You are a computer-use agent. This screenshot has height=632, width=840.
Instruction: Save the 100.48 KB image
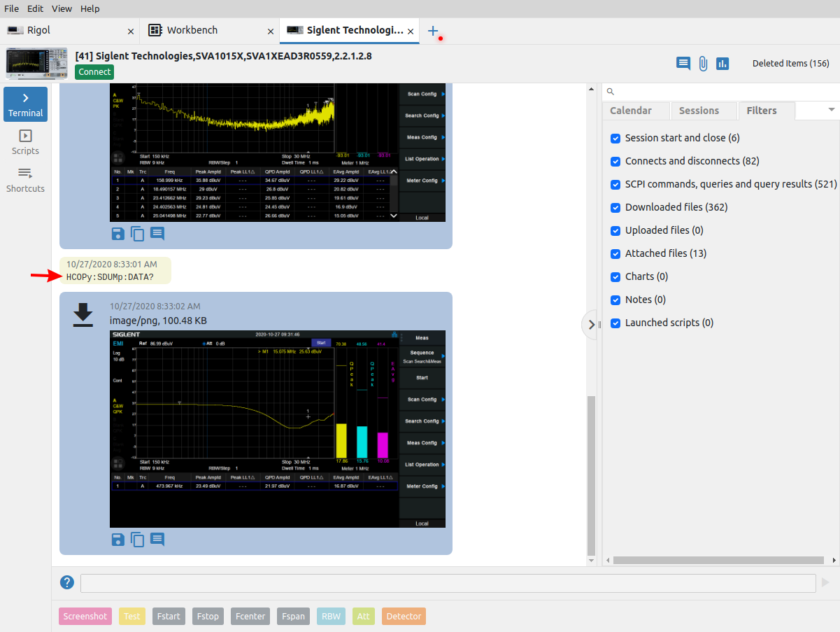click(118, 540)
